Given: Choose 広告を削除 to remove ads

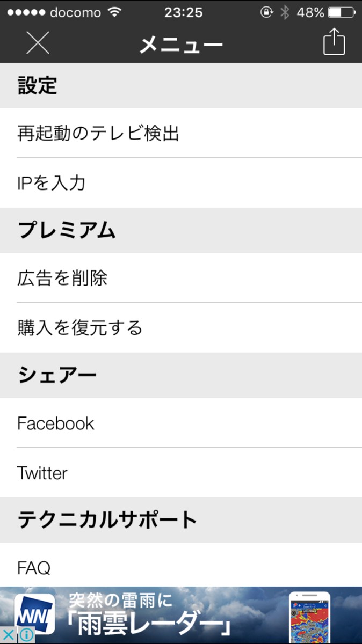Looking at the screenshot, I should pos(181,278).
